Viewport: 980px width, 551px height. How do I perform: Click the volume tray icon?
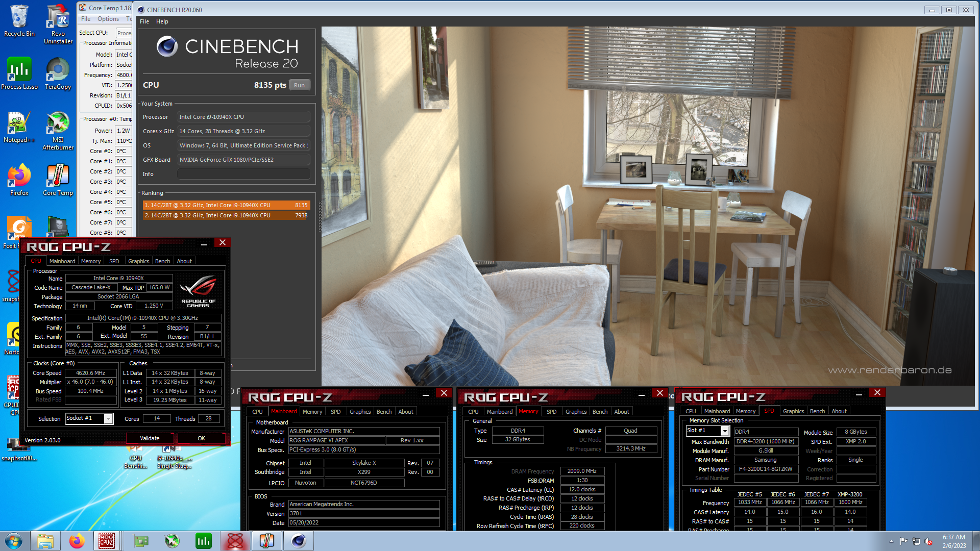929,541
